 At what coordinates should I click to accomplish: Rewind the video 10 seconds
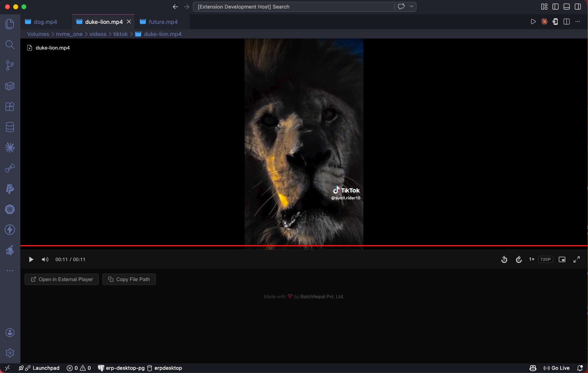click(x=504, y=259)
